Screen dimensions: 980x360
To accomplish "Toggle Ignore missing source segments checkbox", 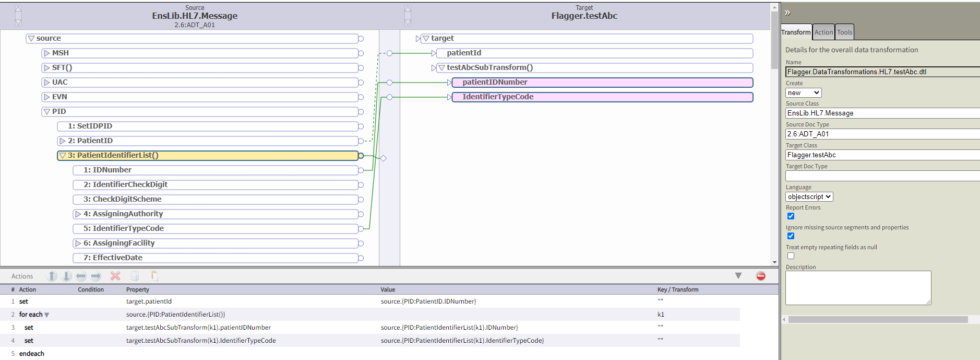I will tap(791, 236).
